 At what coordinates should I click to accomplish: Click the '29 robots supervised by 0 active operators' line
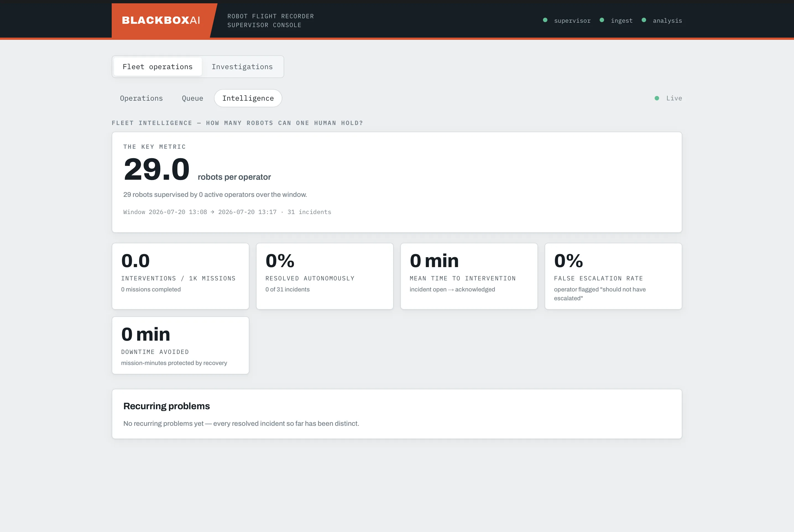(x=215, y=194)
